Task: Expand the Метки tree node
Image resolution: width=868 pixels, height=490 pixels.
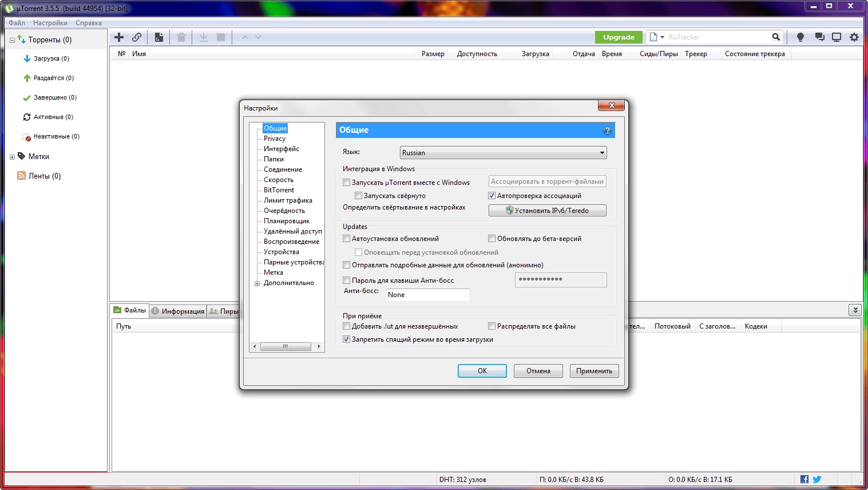Action: 12,157
